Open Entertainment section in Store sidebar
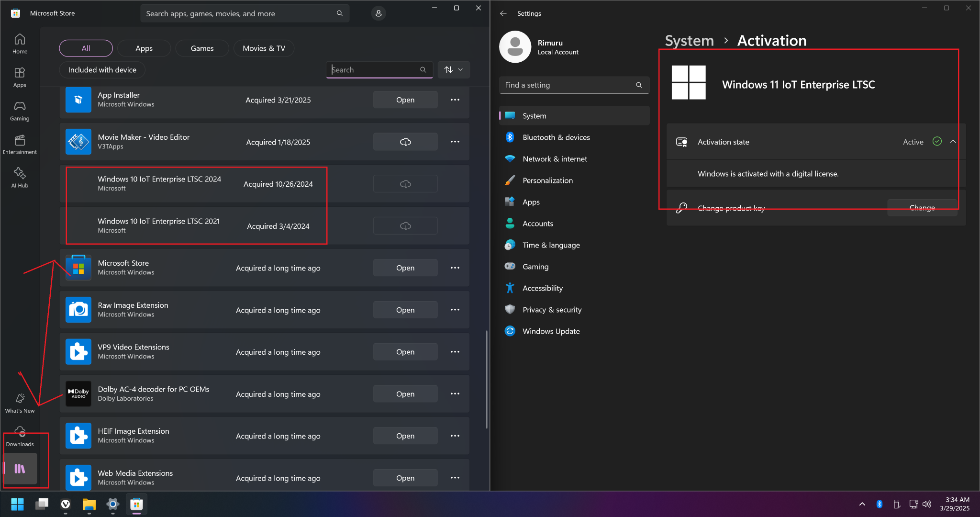The width and height of the screenshot is (980, 517). (x=20, y=144)
